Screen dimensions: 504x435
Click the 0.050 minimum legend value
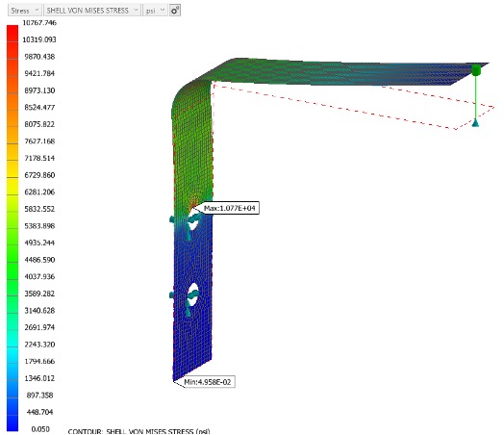click(x=40, y=429)
